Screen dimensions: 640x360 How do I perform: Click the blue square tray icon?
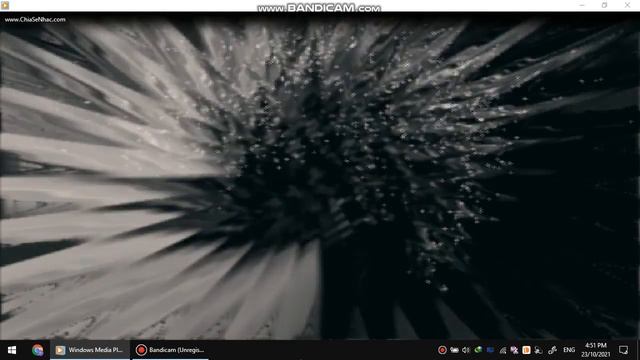[x=490, y=350]
